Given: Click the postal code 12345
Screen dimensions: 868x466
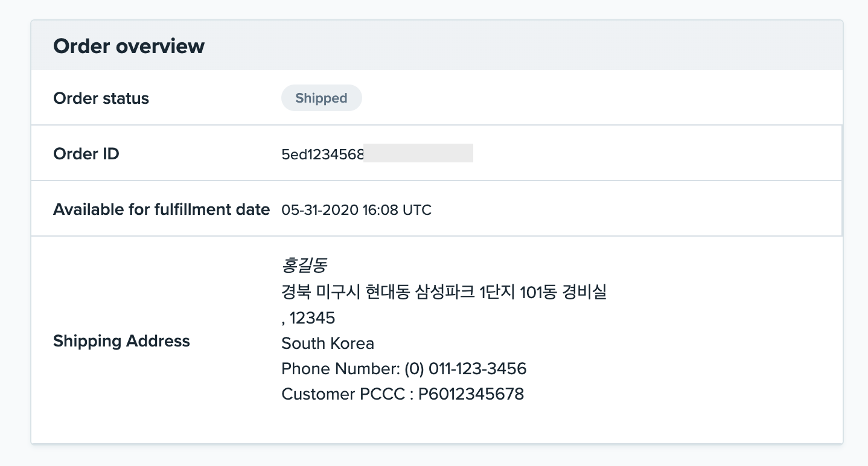Looking at the screenshot, I should [312, 318].
